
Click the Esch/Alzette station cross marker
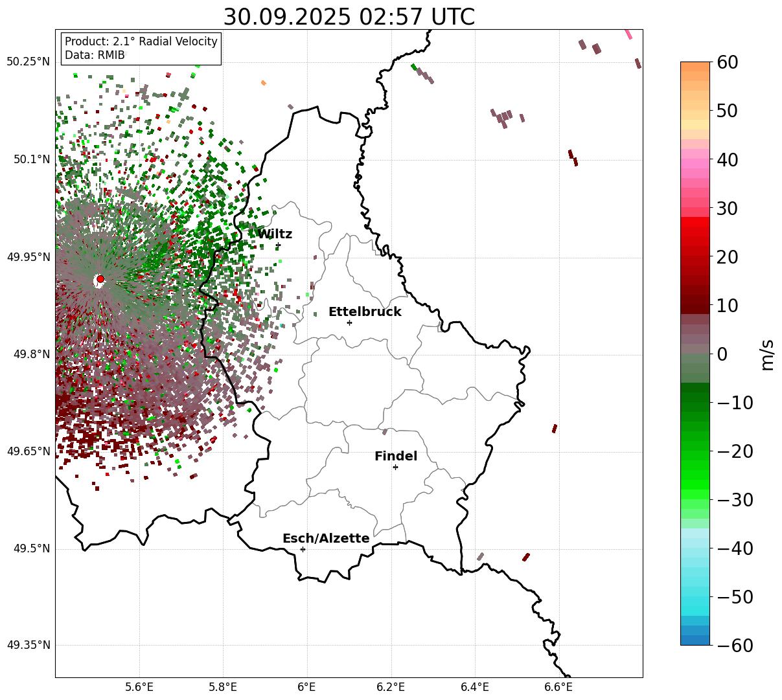[303, 549]
